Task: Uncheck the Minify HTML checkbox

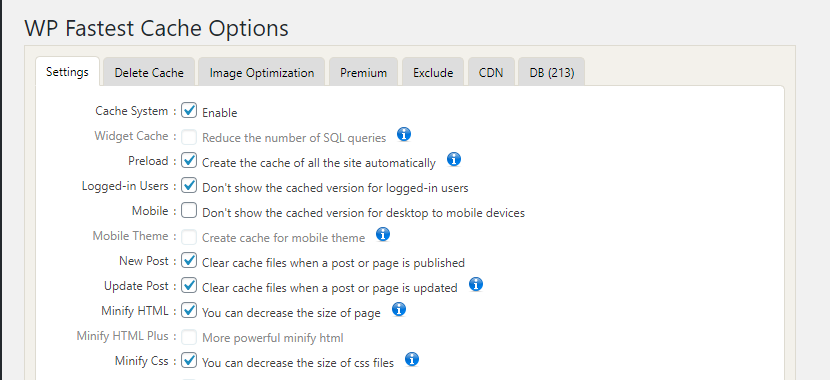Action: (189, 311)
